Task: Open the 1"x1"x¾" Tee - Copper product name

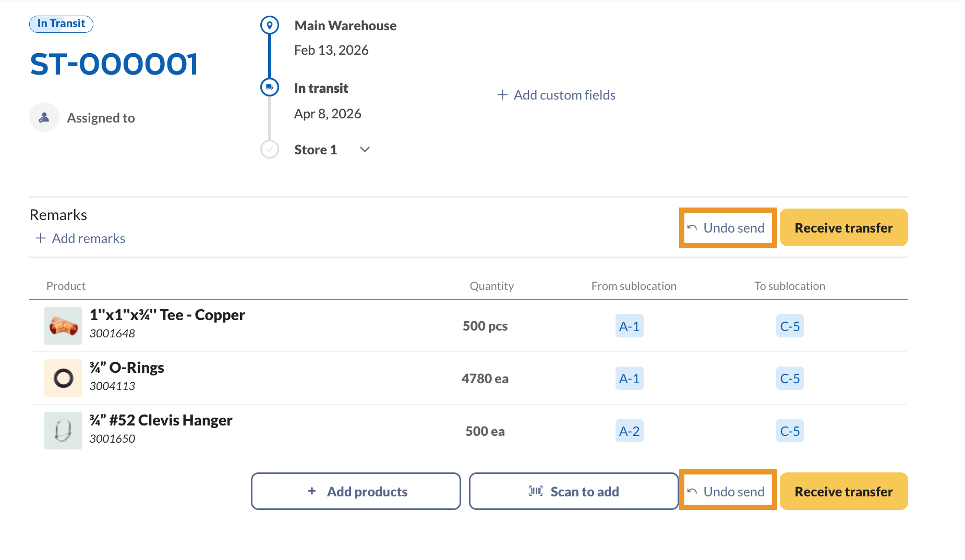Action: 167,315
